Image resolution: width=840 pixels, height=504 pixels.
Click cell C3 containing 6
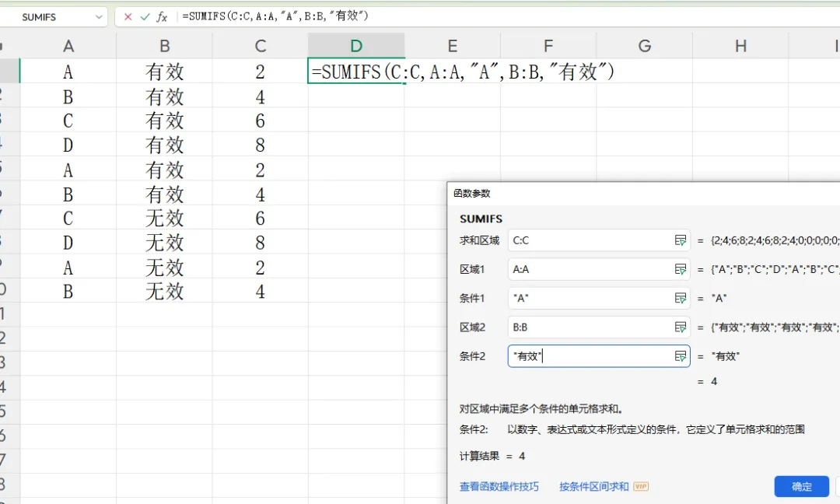click(261, 120)
